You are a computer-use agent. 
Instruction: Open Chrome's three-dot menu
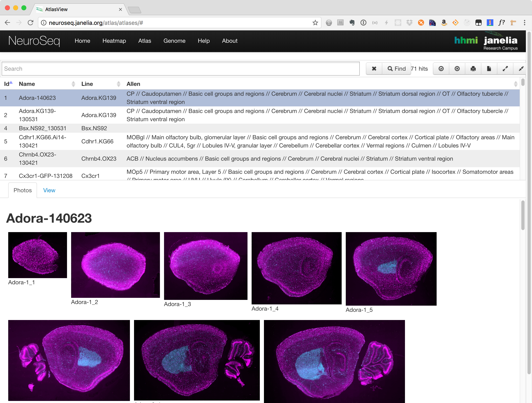tap(525, 23)
